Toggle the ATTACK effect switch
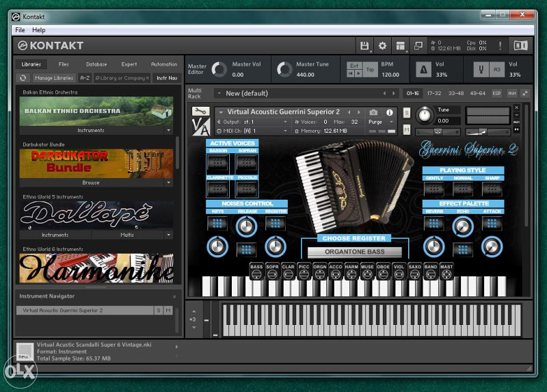 (492, 223)
